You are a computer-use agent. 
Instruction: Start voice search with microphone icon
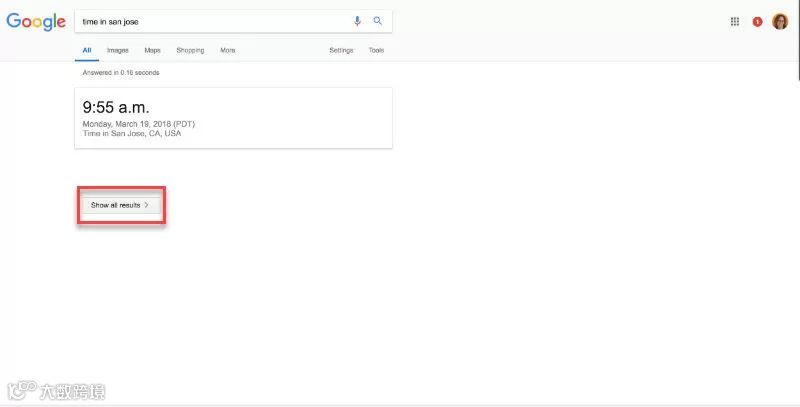tap(357, 21)
